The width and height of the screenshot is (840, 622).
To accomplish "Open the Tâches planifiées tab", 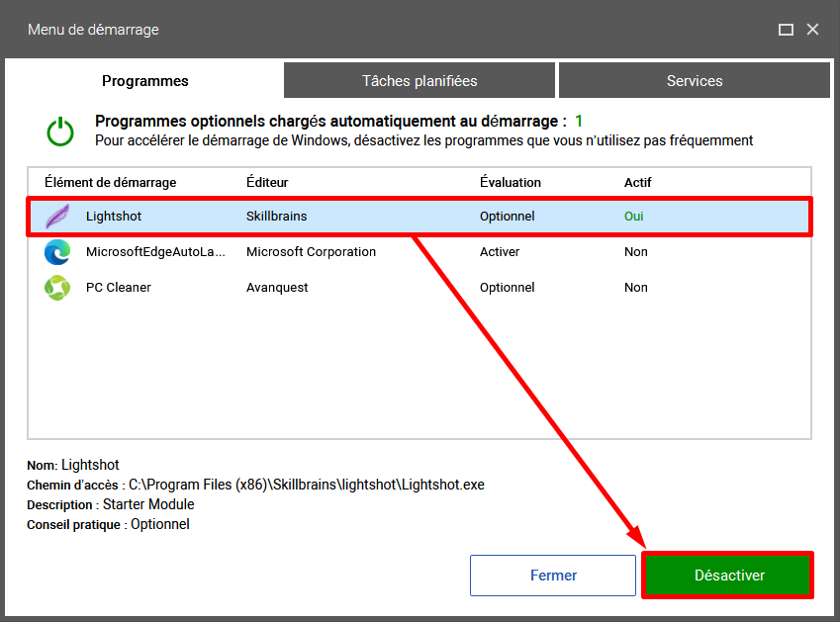I will coord(420,81).
